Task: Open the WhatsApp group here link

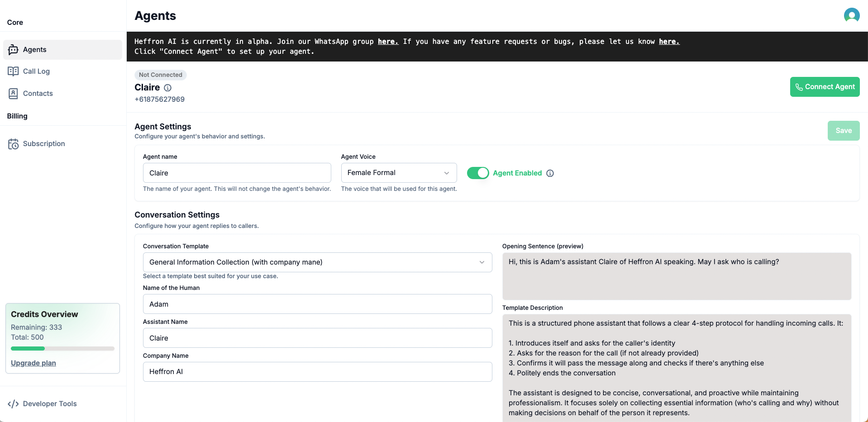Action: tap(388, 42)
